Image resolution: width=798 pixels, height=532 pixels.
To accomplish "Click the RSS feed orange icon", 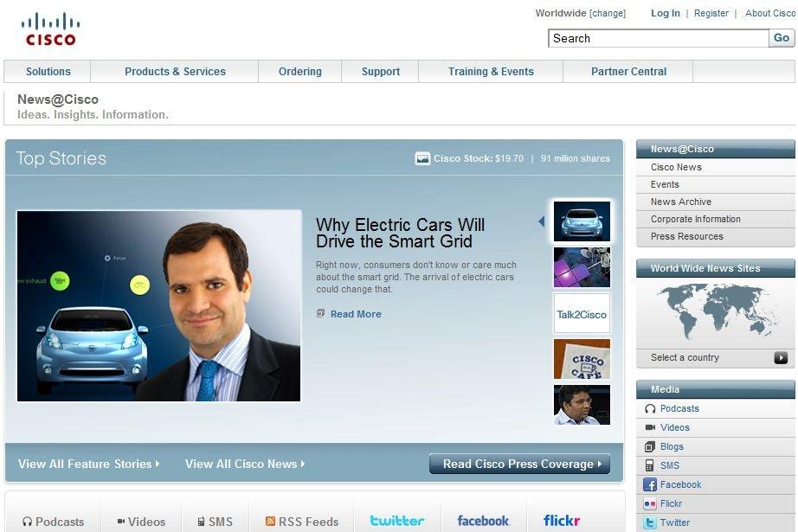I will tap(270, 522).
